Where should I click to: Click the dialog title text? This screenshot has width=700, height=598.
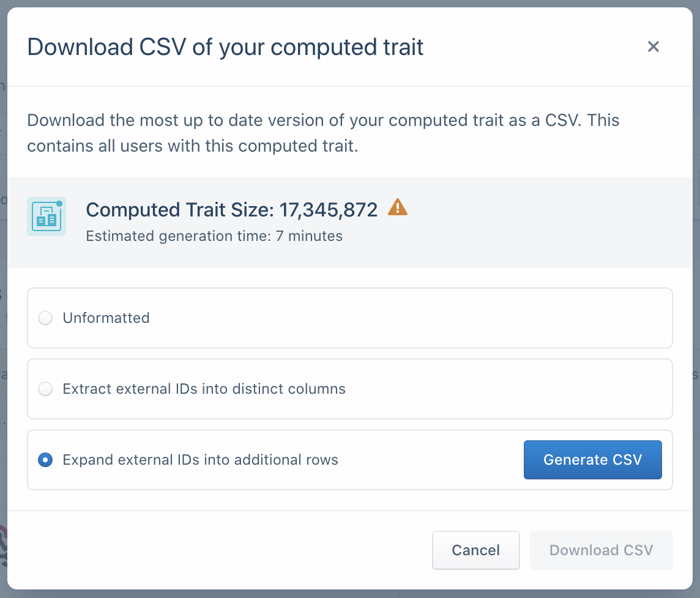point(225,48)
